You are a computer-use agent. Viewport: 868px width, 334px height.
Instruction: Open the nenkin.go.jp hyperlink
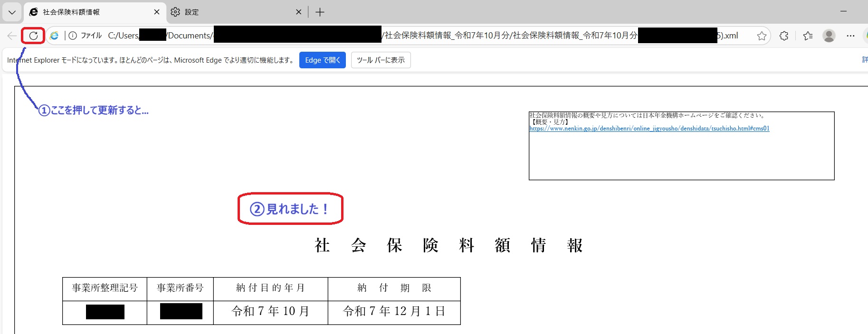[649, 129]
